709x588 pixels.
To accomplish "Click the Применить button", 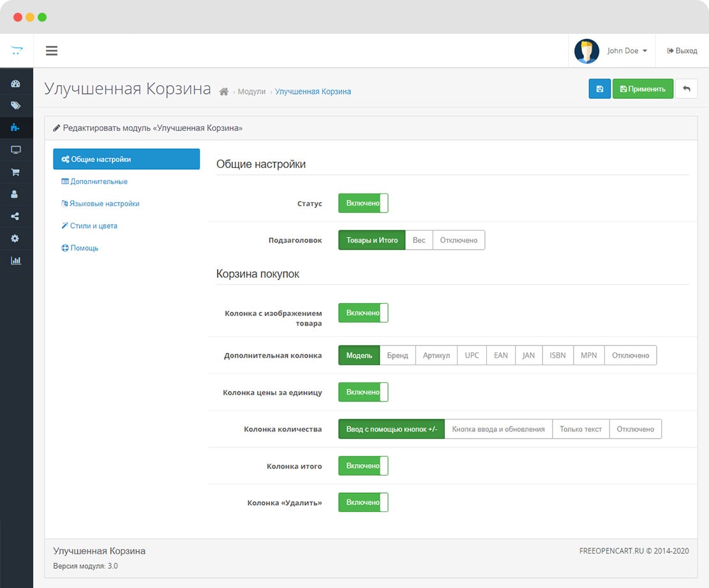I will coord(643,89).
